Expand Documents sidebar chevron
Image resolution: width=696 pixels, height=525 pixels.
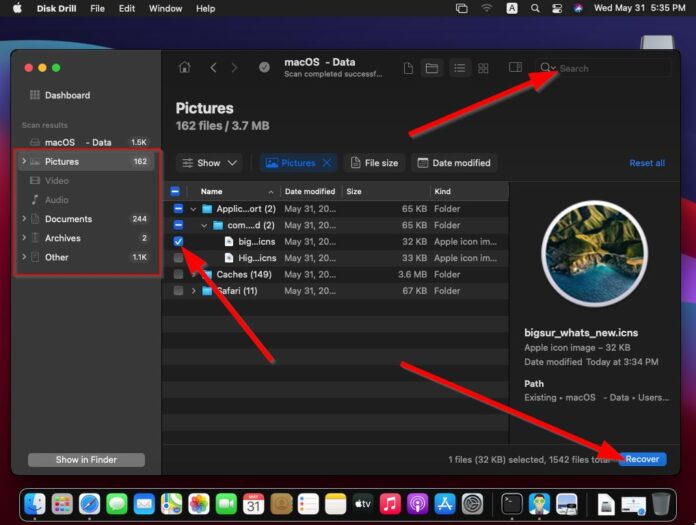click(x=24, y=218)
